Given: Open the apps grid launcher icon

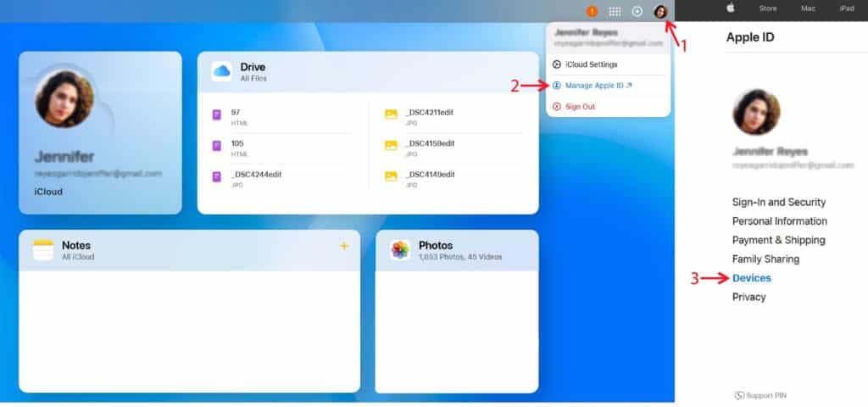Looking at the screenshot, I should (x=615, y=12).
